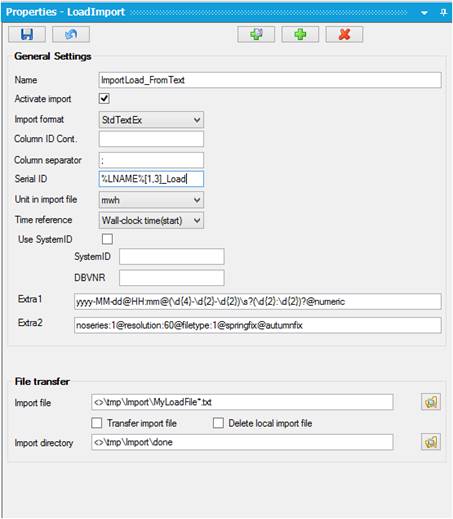Image resolution: width=453 pixels, height=519 pixels.
Task: Uncheck the Activate import checkbox
Action: coord(104,98)
